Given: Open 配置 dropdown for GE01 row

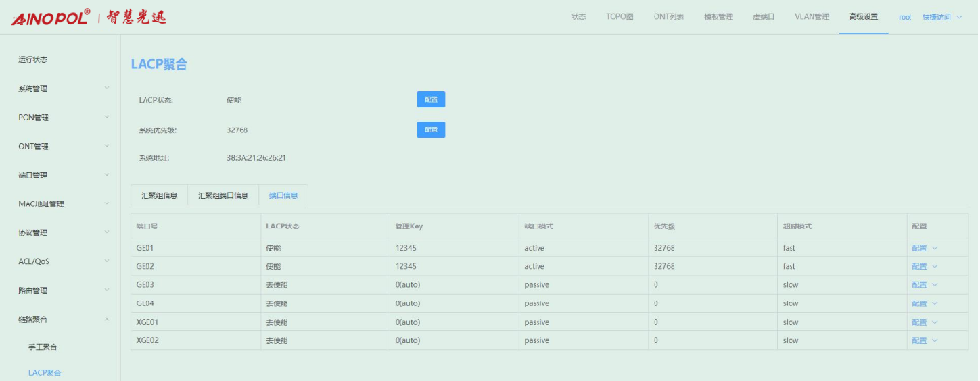Looking at the screenshot, I should coord(924,248).
